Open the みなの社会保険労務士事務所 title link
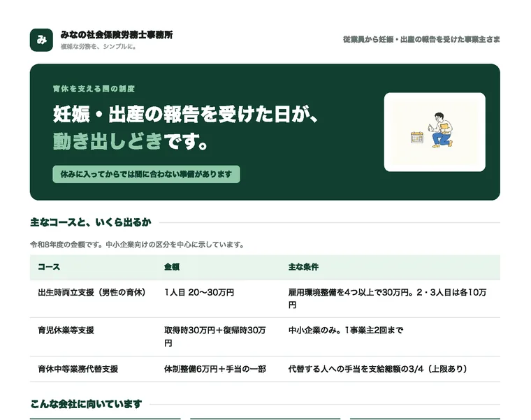Image resolution: width=531 pixels, height=420 pixels. pyautogui.click(x=117, y=34)
